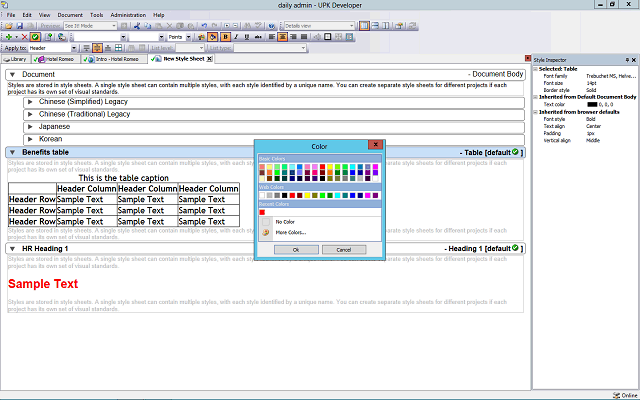Click the green plus add style icon

8,36
